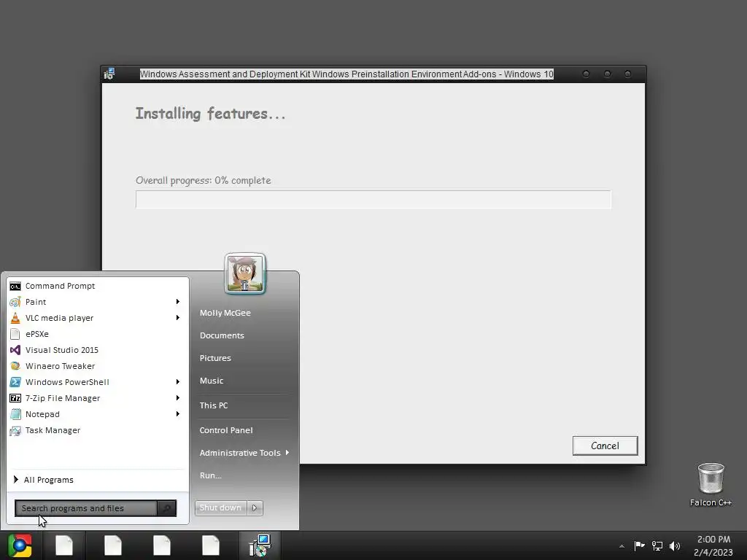Click the network tray icon

(657, 545)
